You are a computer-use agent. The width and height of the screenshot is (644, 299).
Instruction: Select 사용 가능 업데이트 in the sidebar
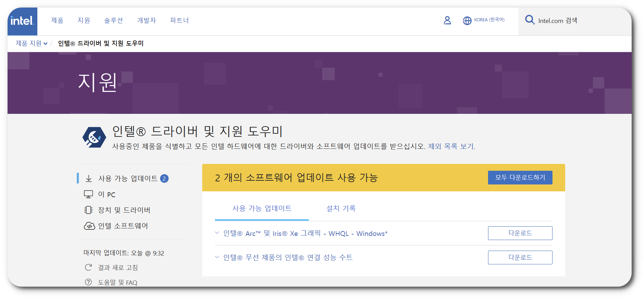(x=128, y=179)
